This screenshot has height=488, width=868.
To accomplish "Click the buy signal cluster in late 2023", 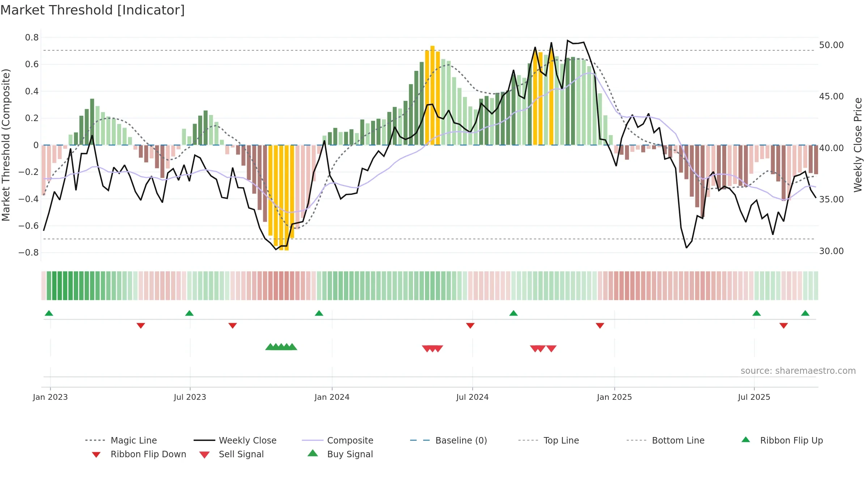I will pos(281,347).
